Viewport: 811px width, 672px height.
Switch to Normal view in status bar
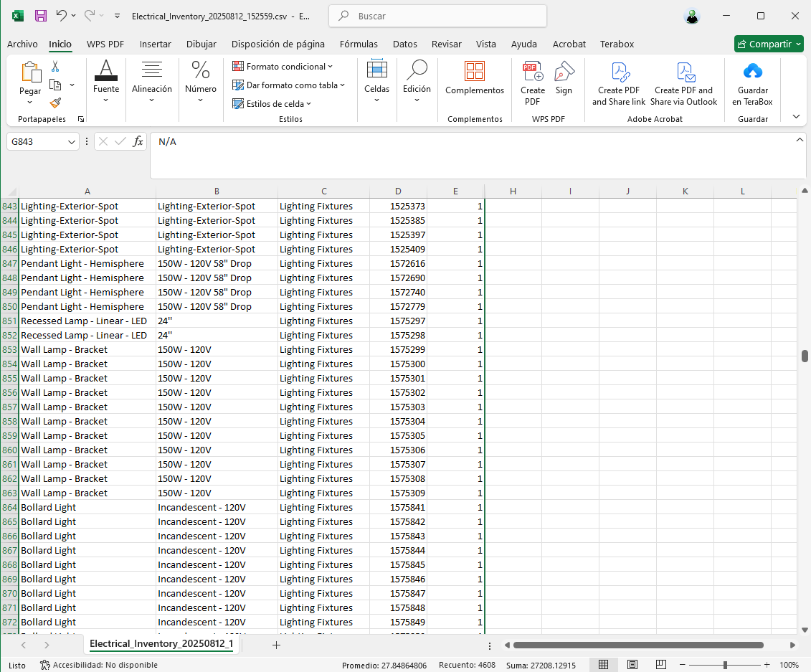coord(604,665)
